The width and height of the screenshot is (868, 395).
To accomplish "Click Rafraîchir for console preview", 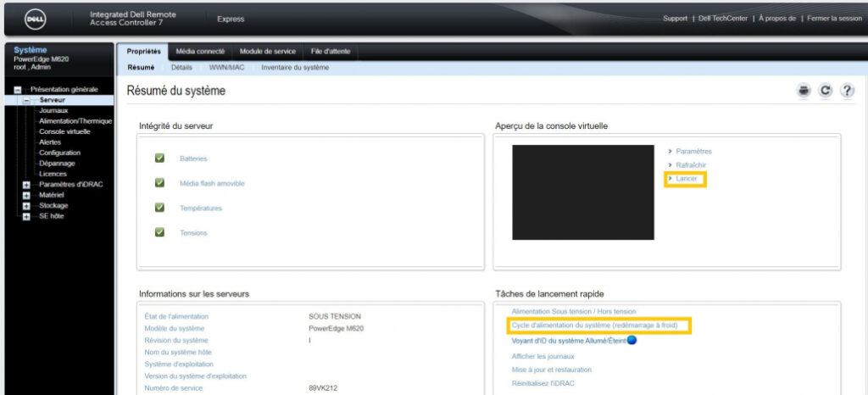I will tap(691, 164).
